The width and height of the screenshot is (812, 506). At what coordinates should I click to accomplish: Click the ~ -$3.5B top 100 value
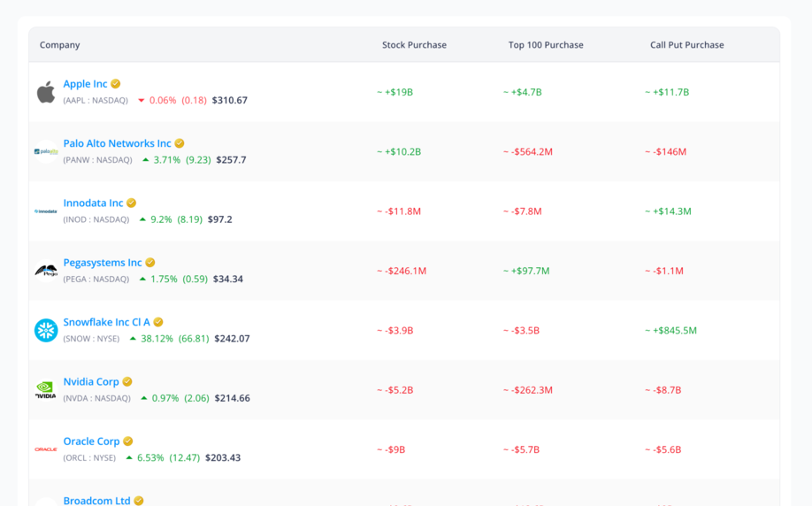tap(522, 331)
